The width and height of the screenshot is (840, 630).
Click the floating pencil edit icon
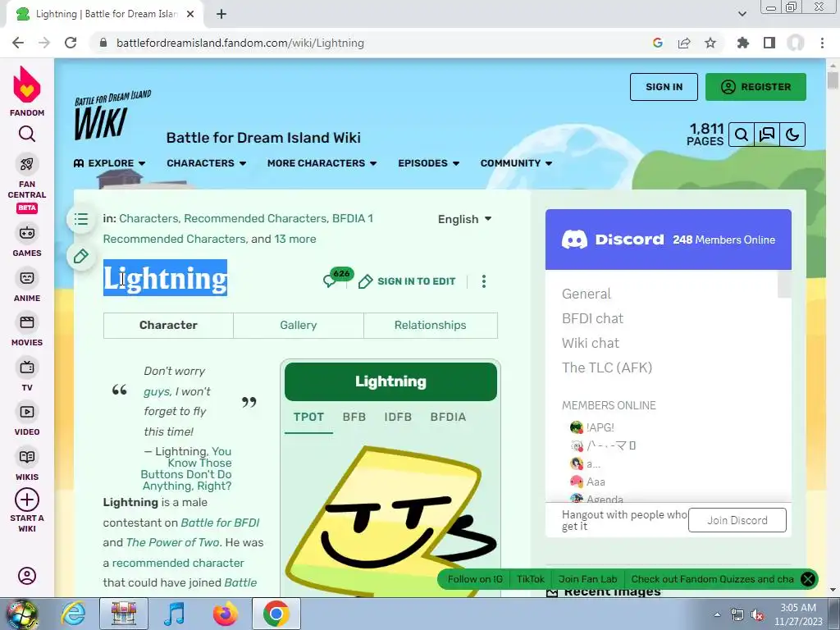81,256
